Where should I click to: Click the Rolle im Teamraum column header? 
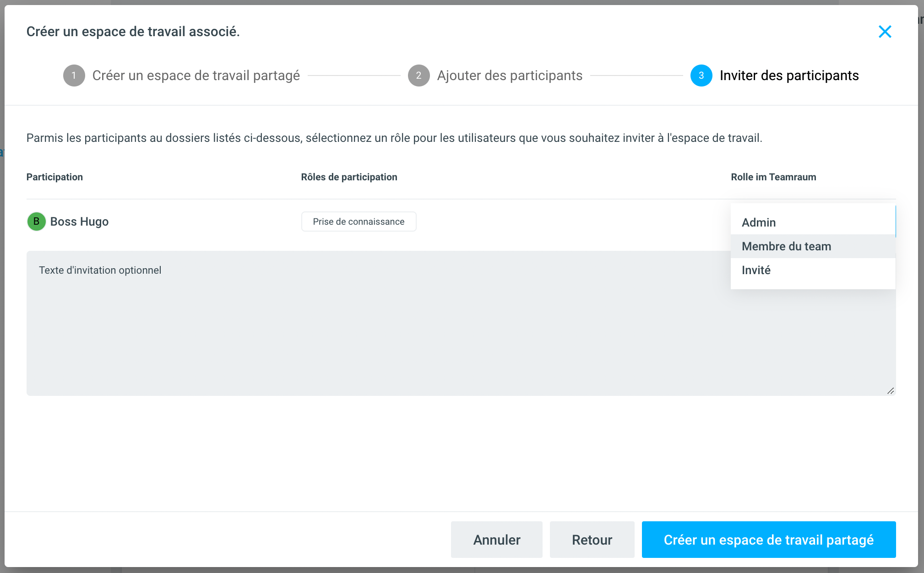pos(773,177)
